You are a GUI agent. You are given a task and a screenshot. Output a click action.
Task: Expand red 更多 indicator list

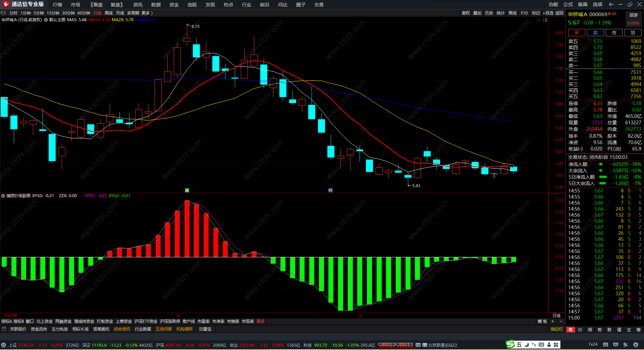261,321
